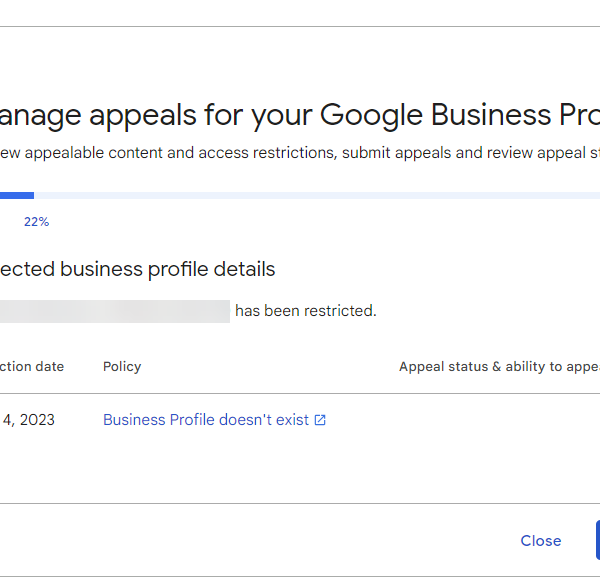Click the blue filled part of progress bar

(16, 195)
